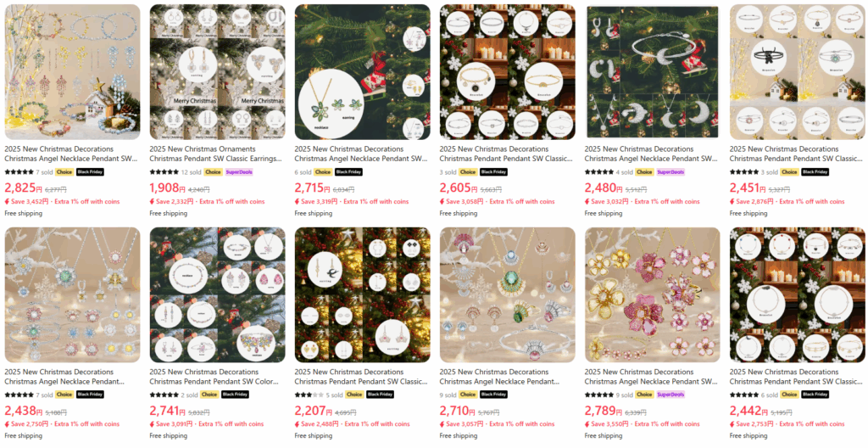The width and height of the screenshot is (868, 448).
Task: Click the Choice badge on the 2,605円 product
Action: tap(468, 172)
